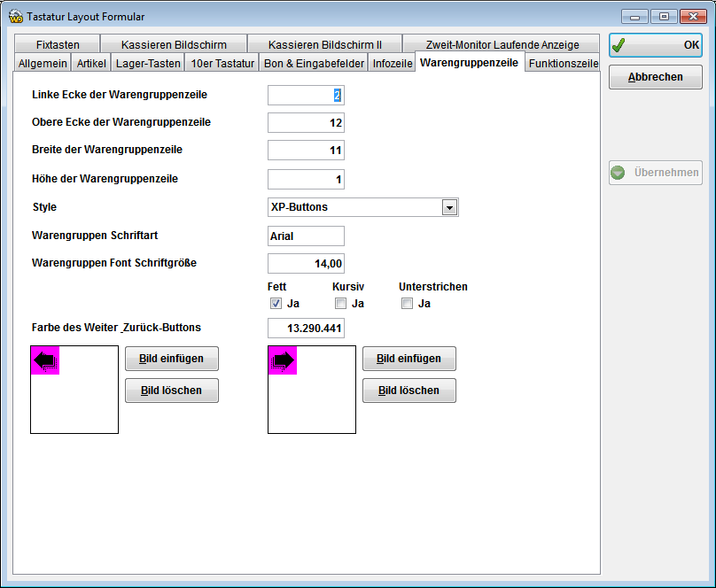Screen dimensions: 716x588
Task: Toggle the Kursiv Ja checkbox
Action: 340,304
